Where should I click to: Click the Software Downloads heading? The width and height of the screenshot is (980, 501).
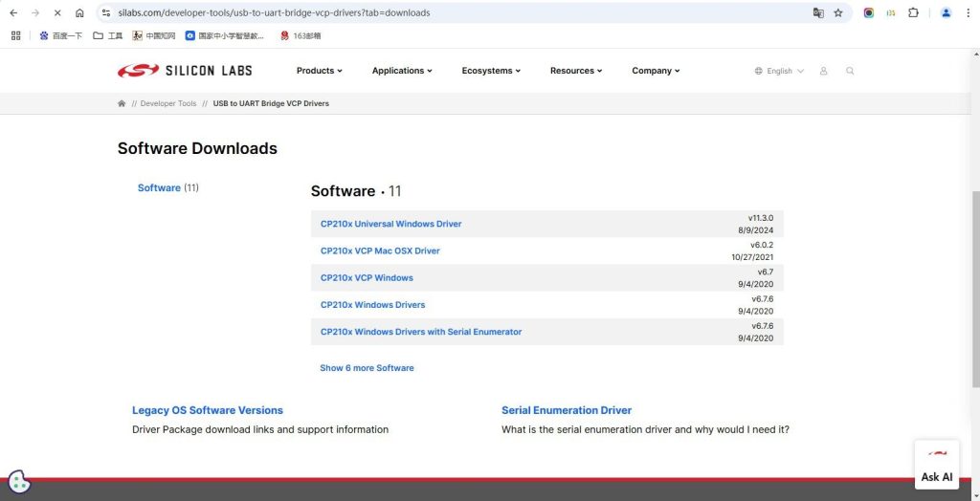pyautogui.click(x=197, y=148)
